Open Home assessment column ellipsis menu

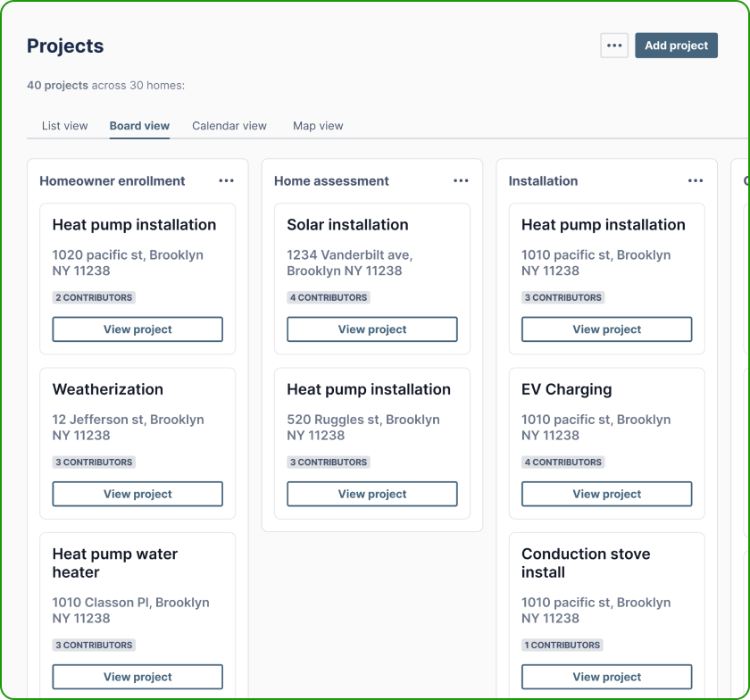461,180
